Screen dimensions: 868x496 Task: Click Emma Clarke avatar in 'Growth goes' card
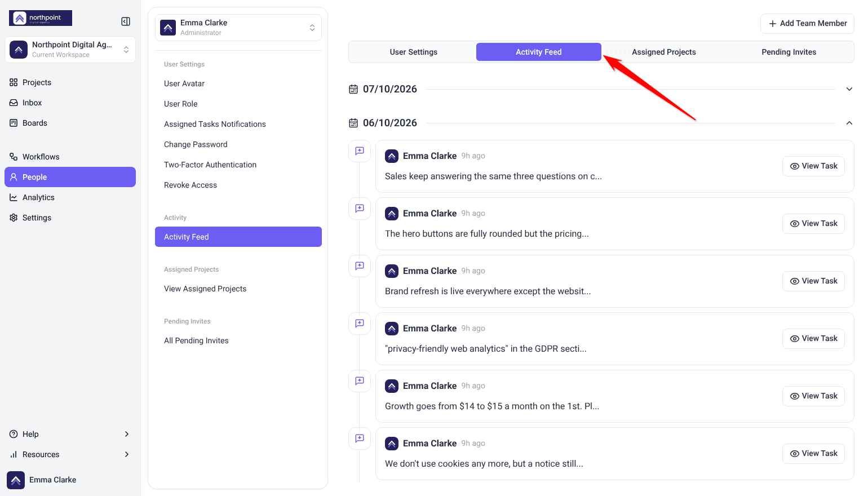tap(392, 386)
